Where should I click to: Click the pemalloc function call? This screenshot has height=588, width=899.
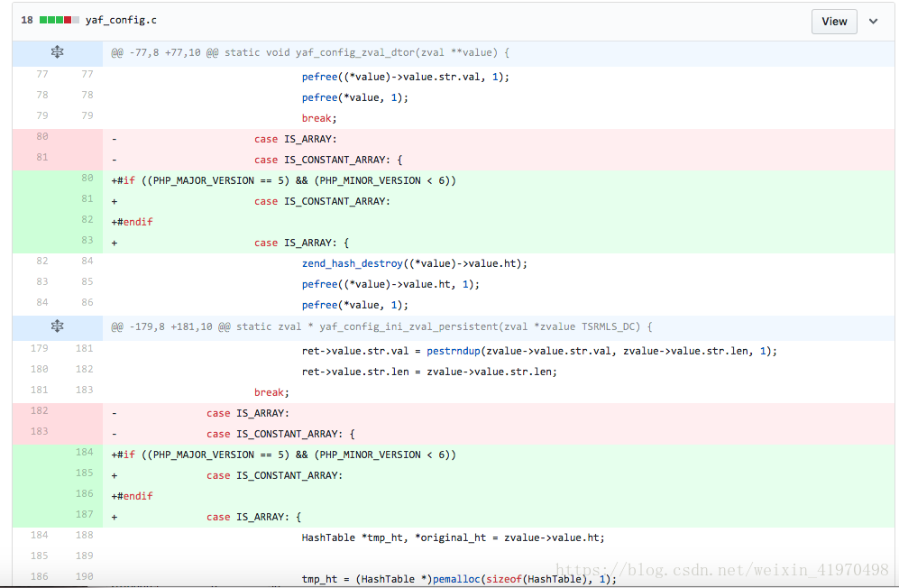455,579
